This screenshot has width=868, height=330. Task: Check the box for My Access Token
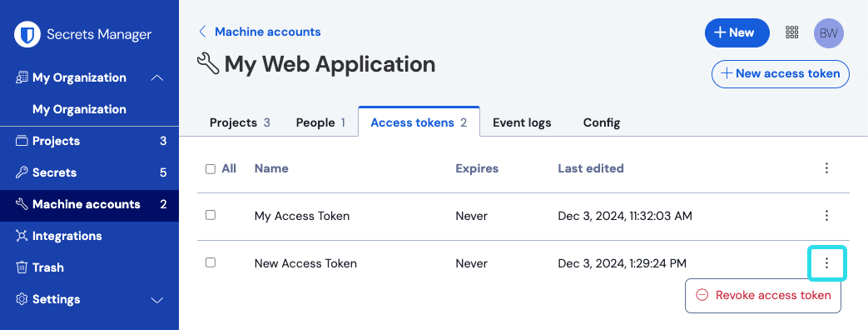pyautogui.click(x=211, y=215)
